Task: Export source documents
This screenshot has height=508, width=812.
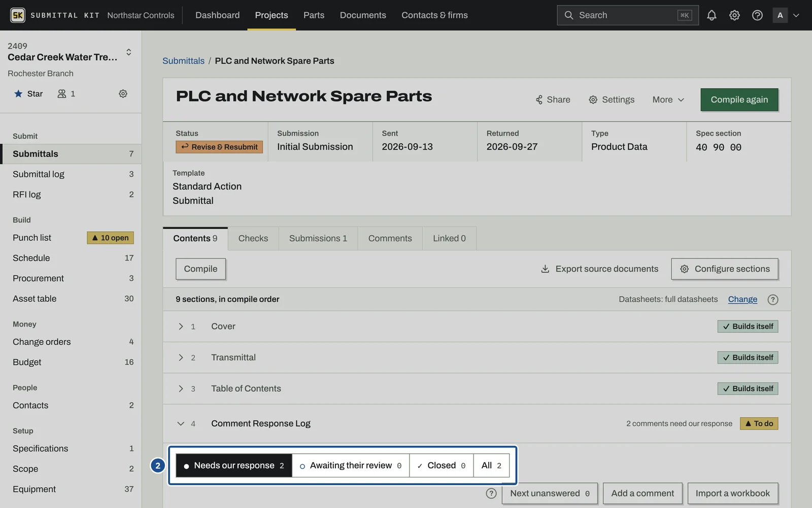Action: click(x=600, y=269)
